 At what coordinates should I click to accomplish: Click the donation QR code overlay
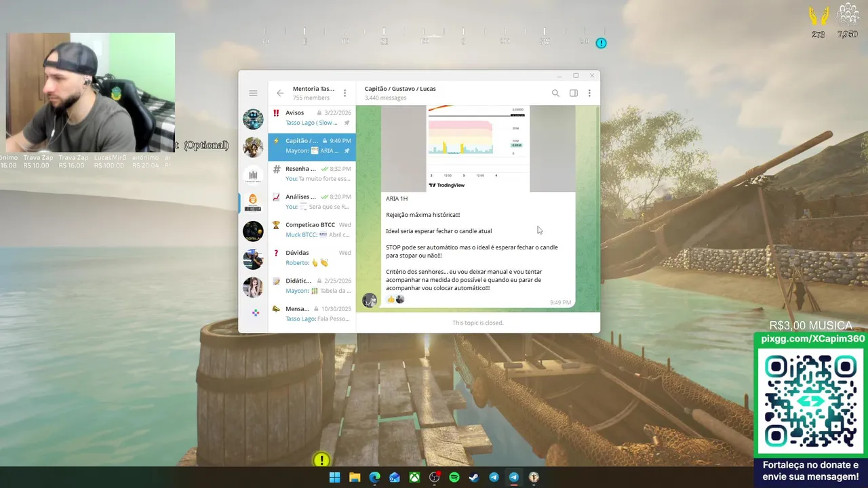(x=811, y=401)
